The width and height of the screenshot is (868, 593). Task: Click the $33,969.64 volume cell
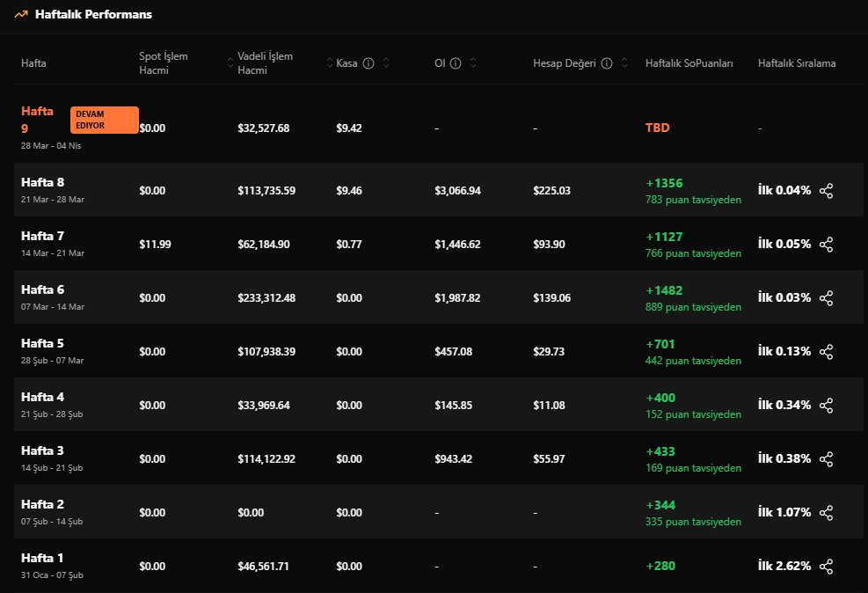point(264,406)
